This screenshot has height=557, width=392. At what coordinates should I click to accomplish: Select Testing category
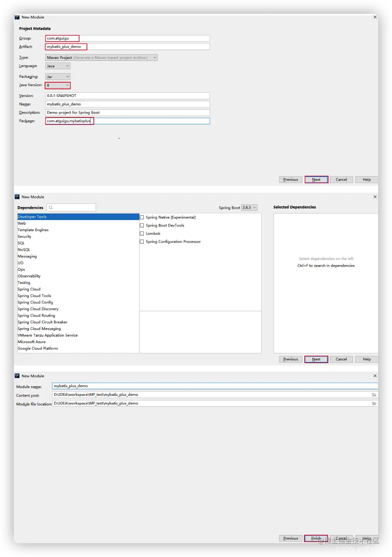[x=78, y=283]
